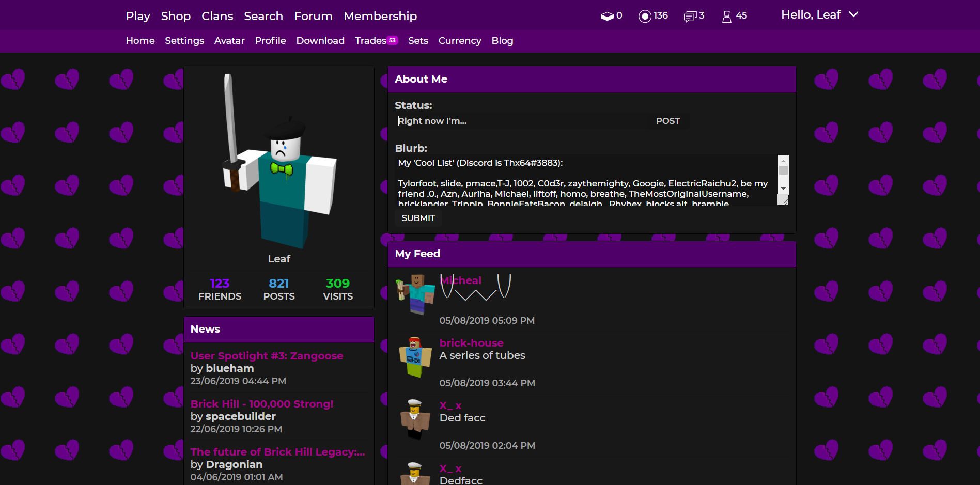Open the Avatar editor tab
The width and height of the screenshot is (980, 485).
click(229, 40)
